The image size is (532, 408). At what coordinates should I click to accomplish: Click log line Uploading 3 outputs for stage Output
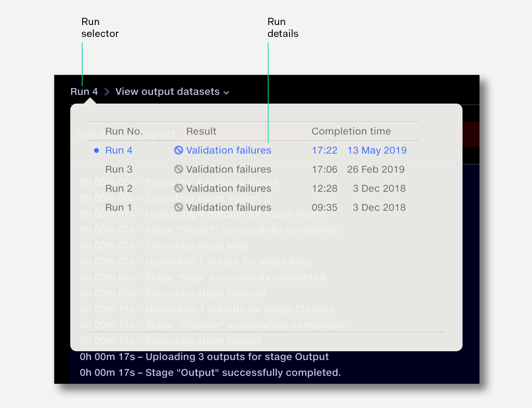[204, 357]
